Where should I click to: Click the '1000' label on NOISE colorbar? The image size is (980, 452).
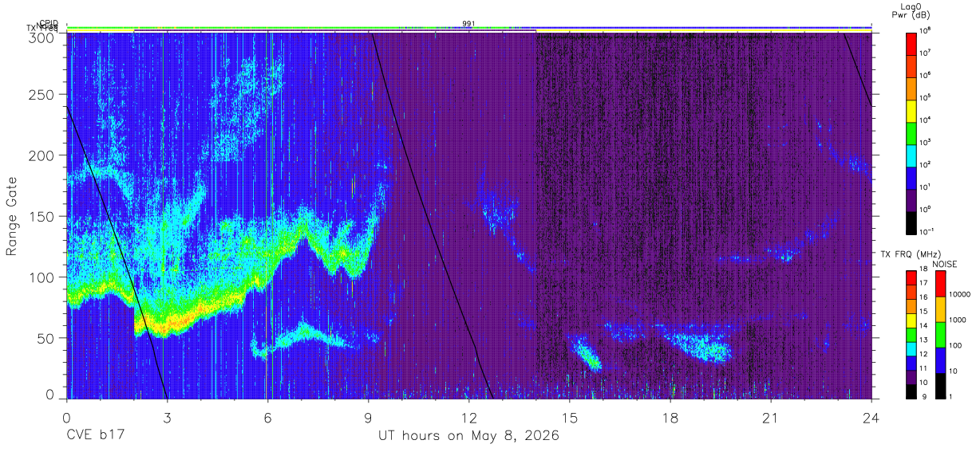point(959,320)
